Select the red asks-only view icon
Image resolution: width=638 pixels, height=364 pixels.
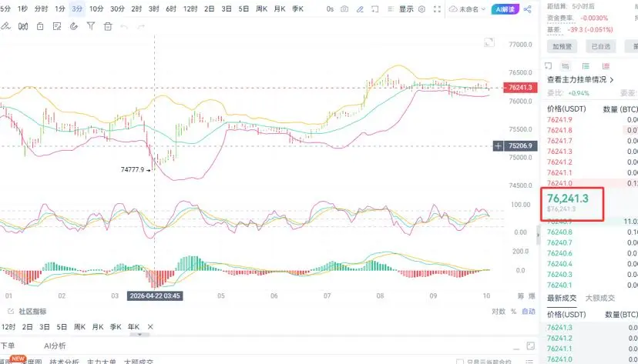point(606,66)
